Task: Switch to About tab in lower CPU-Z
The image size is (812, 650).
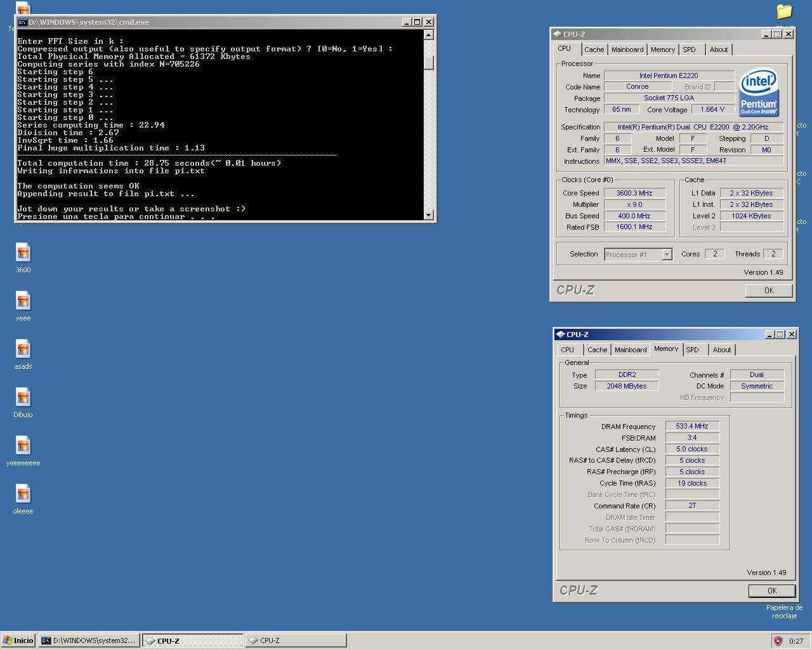Action: pyautogui.click(x=722, y=350)
